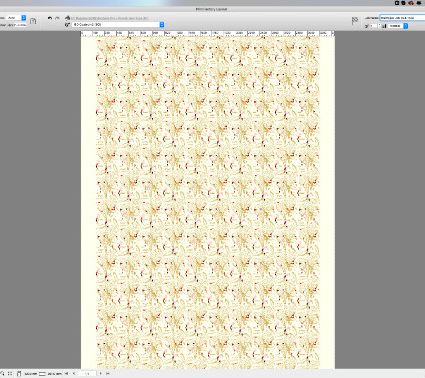Go to first page with skip-back arrow
Viewport: 425px width, 378px height.
(66, 374)
